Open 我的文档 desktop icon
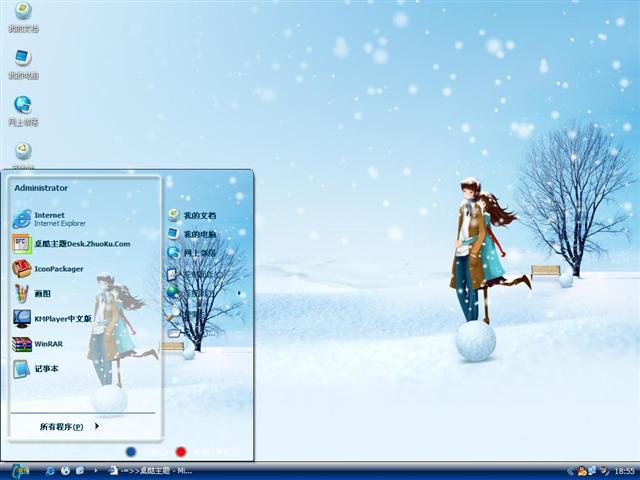 point(23,17)
